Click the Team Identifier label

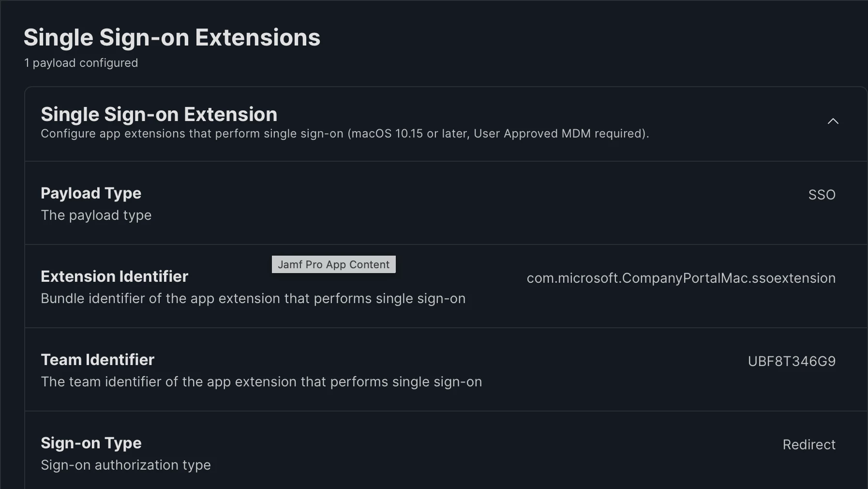click(x=97, y=360)
